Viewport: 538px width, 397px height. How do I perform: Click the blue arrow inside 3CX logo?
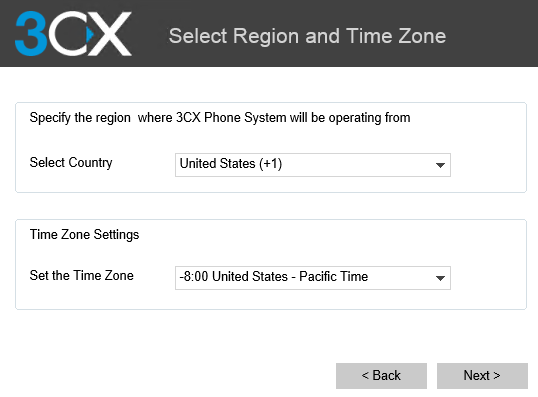pyautogui.click(x=90, y=34)
